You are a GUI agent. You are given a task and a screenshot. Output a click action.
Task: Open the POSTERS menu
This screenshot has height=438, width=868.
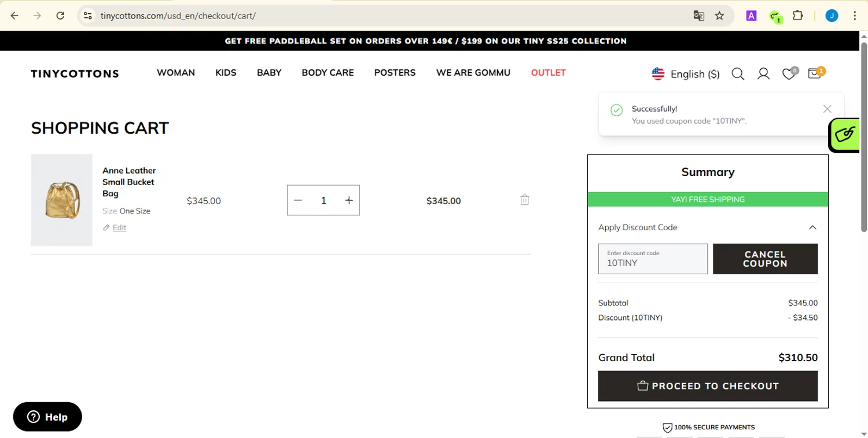point(395,73)
